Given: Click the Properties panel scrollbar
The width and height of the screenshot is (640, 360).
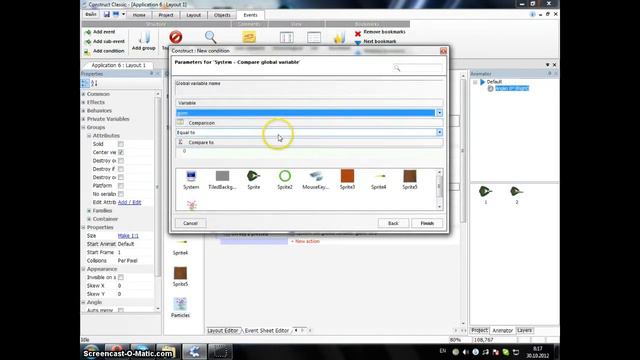Looking at the screenshot, I should tap(158, 202).
